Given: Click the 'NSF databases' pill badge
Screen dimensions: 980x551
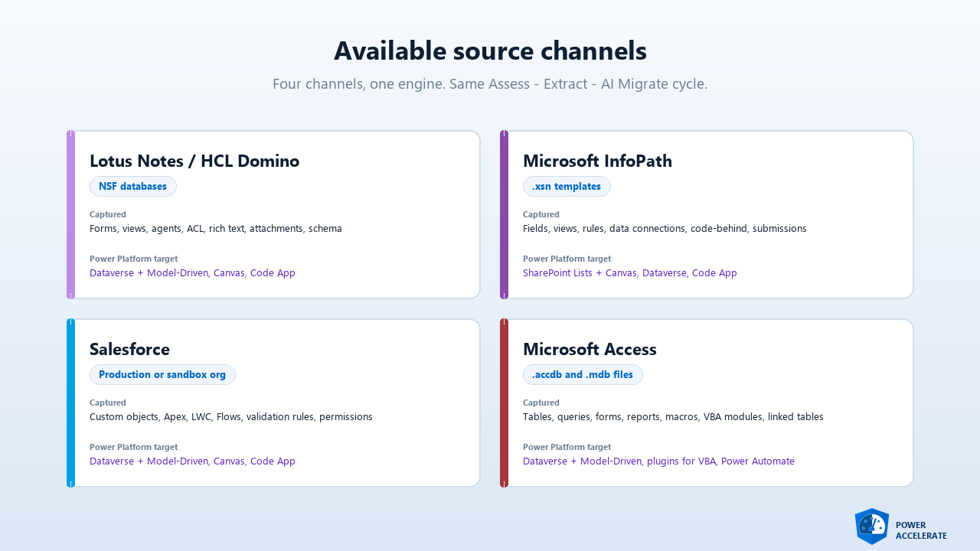Looking at the screenshot, I should (133, 186).
